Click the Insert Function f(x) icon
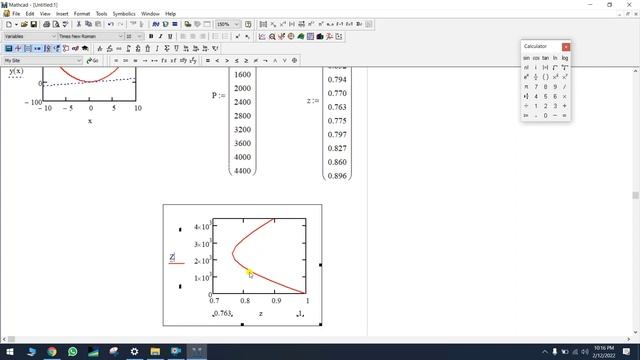 pos(156,24)
